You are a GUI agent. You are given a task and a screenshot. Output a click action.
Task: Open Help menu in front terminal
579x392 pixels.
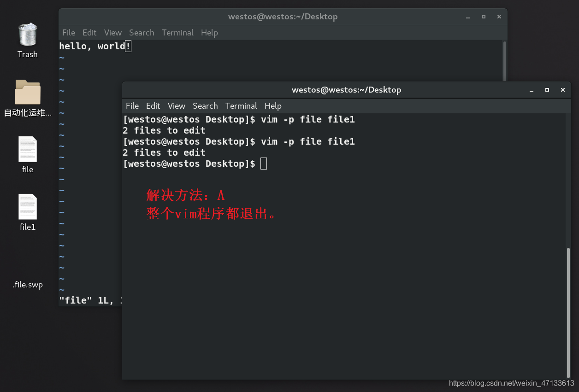pyautogui.click(x=273, y=106)
